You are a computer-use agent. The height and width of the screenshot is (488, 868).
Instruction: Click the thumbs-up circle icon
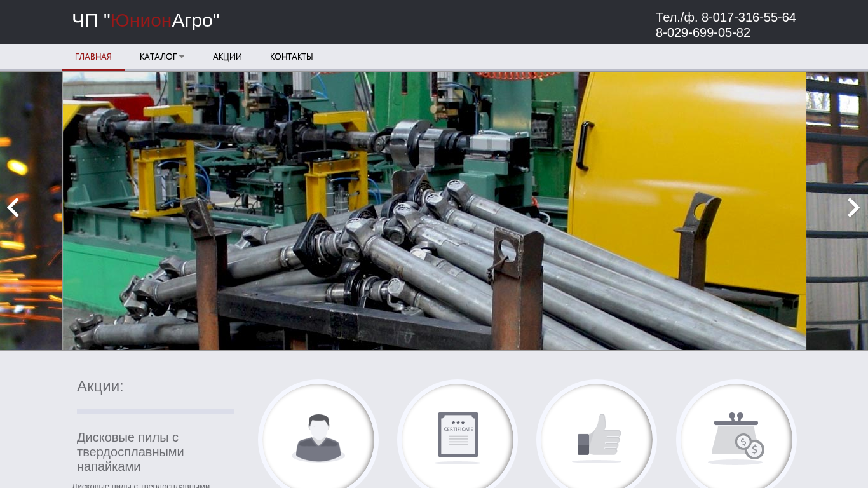pyautogui.click(x=597, y=439)
